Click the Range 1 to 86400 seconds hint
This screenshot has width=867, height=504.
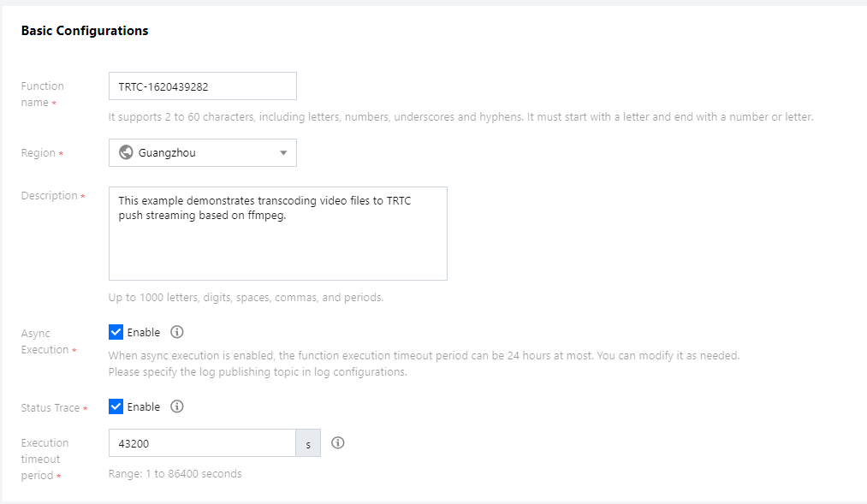pos(175,473)
